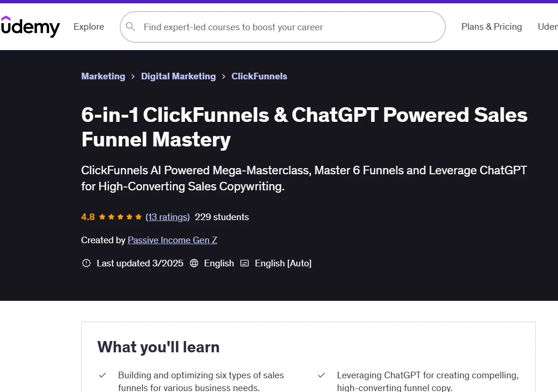Click the course title heading

coord(304,127)
